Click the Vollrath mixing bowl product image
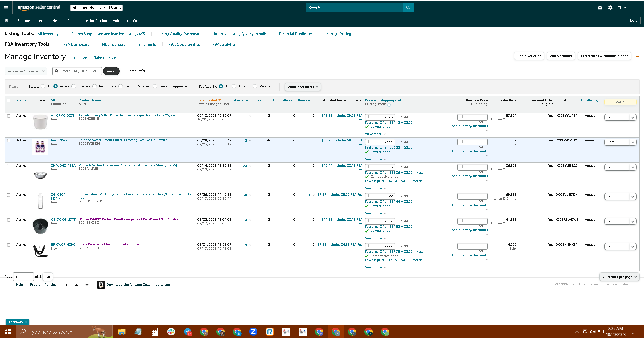 coord(40,175)
